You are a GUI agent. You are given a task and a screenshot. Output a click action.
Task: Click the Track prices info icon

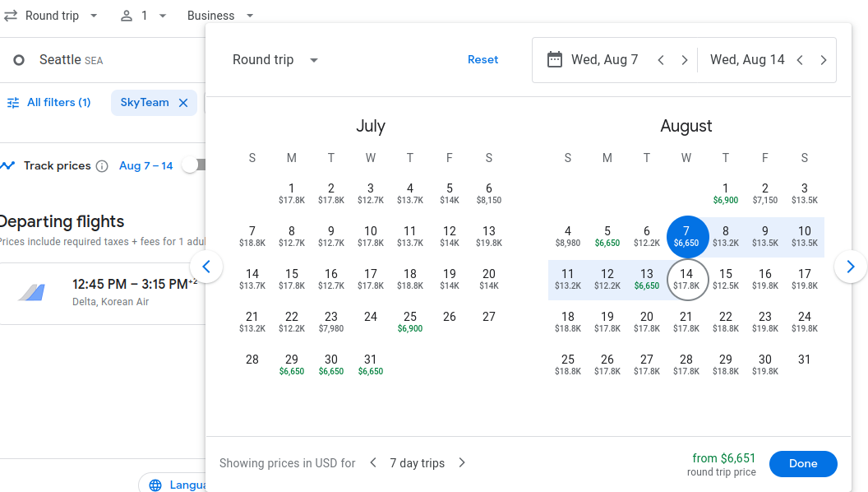[x=102, y=166]
